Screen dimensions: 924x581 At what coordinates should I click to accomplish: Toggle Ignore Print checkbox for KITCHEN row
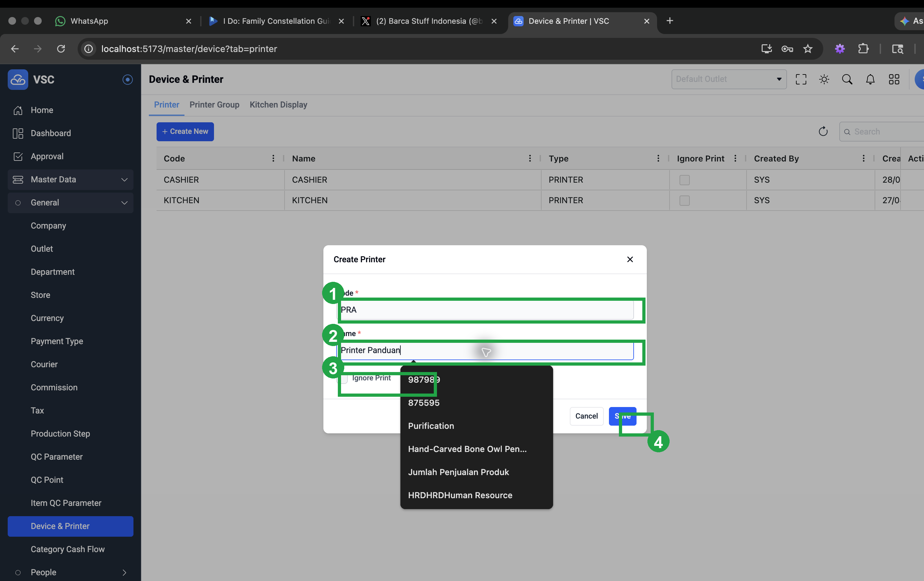[x=684, y=200]
